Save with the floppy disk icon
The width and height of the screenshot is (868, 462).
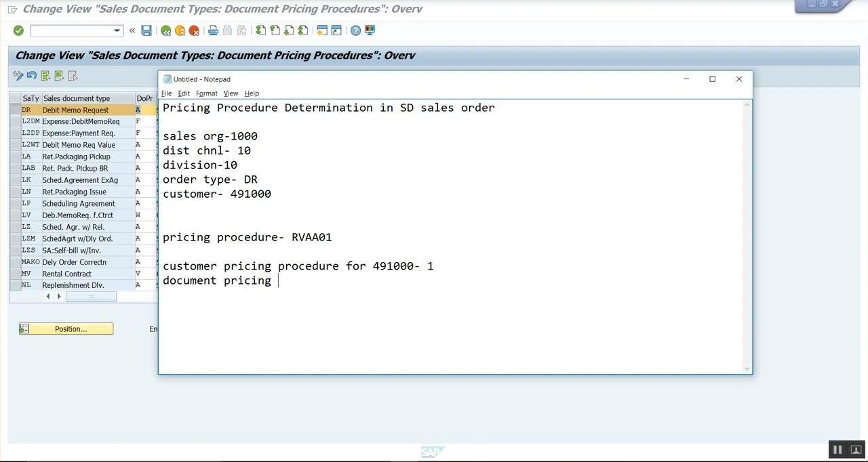point(146,30)
